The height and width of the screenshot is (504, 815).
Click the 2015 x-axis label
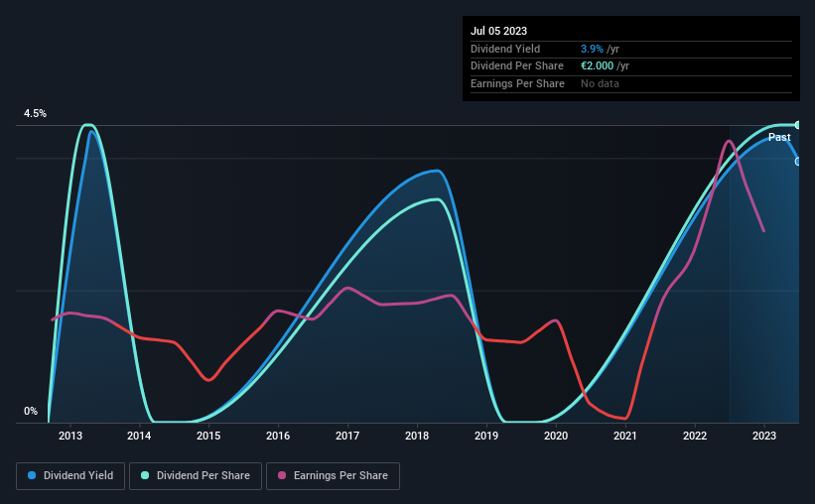tap(208, 436)
